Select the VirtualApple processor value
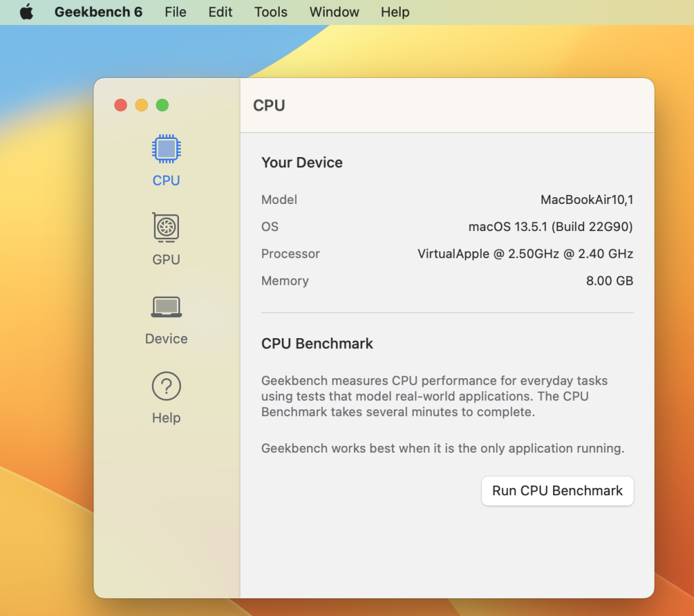The image size is (694, 616). click(525, 253)
